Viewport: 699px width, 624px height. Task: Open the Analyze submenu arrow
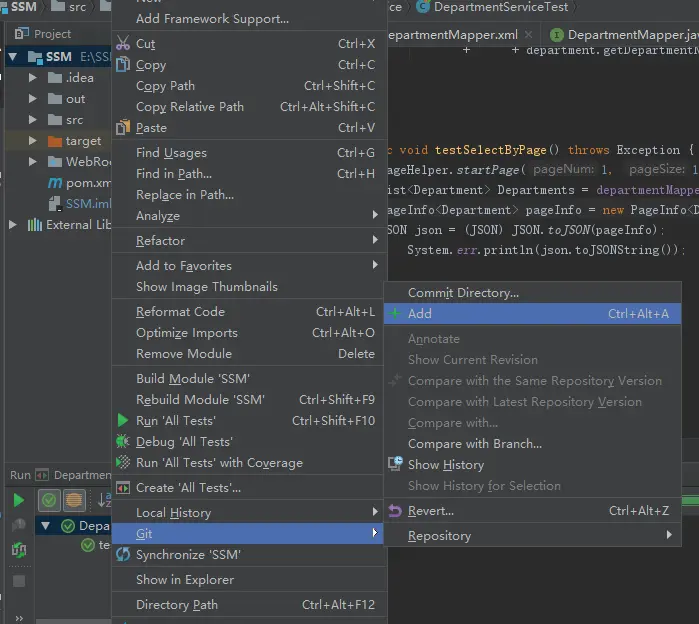[375, 215]
